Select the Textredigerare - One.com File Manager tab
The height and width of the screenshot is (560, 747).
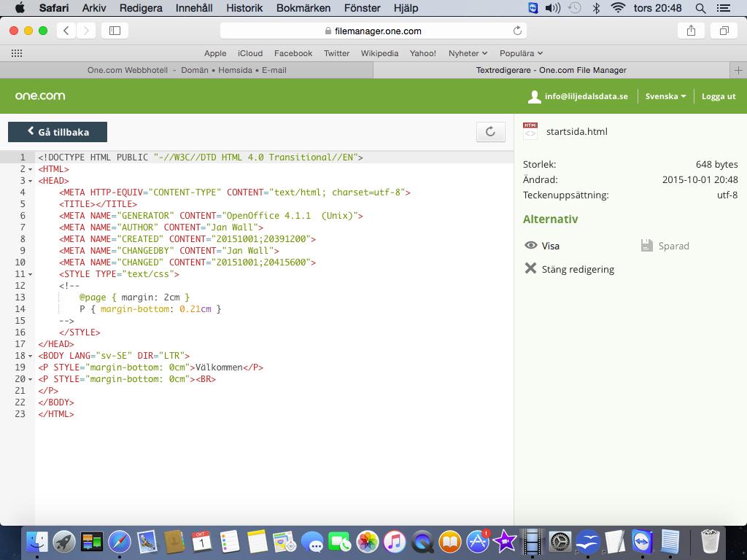(x=551, y=71)
